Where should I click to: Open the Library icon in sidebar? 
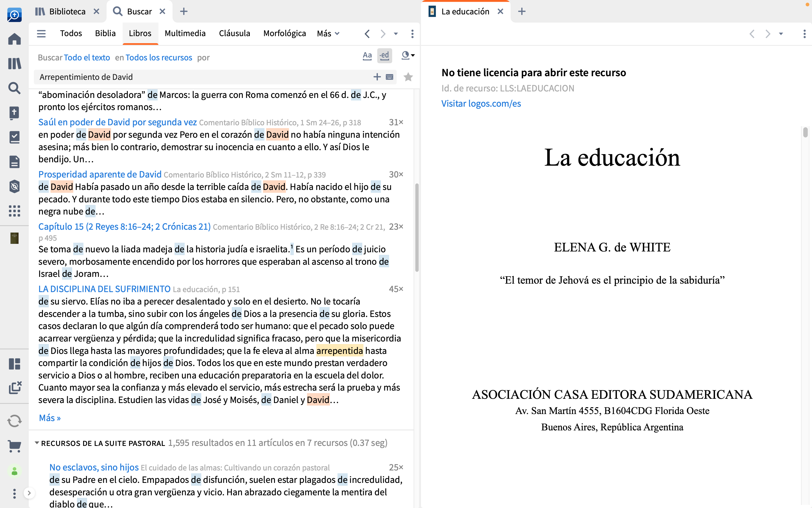[14, 63]
